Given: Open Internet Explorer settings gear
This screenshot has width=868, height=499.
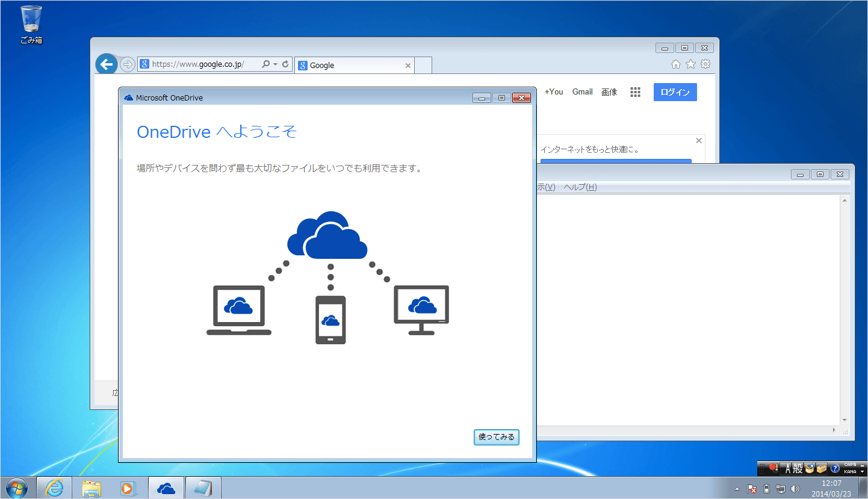Looking at the screenshot, I should click(704, 63).
